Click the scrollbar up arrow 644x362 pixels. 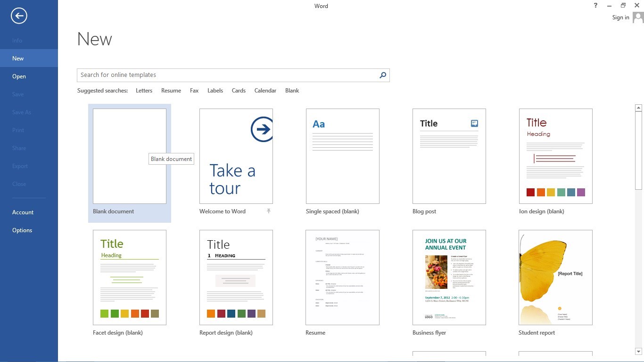pyautogui.click(x=639, y=108)
